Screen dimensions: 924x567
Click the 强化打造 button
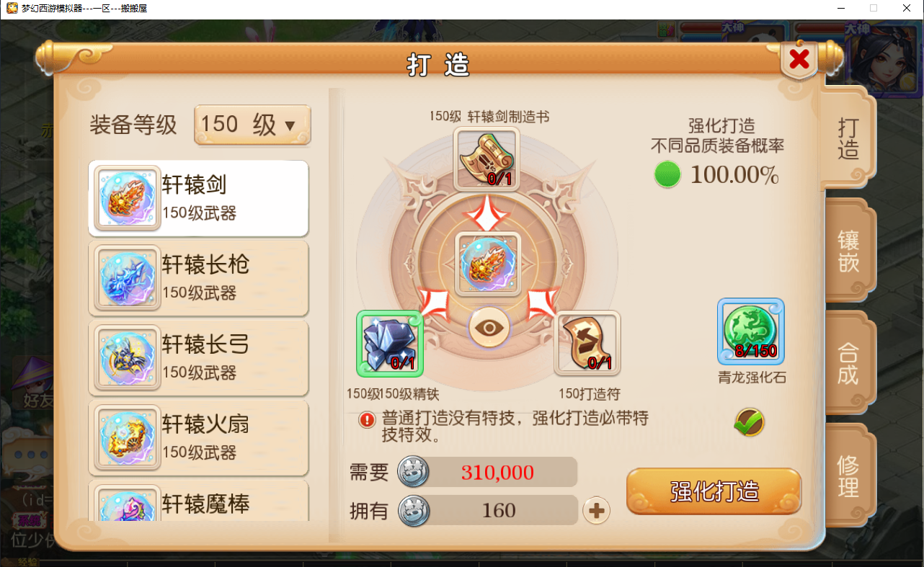point(714,491)
